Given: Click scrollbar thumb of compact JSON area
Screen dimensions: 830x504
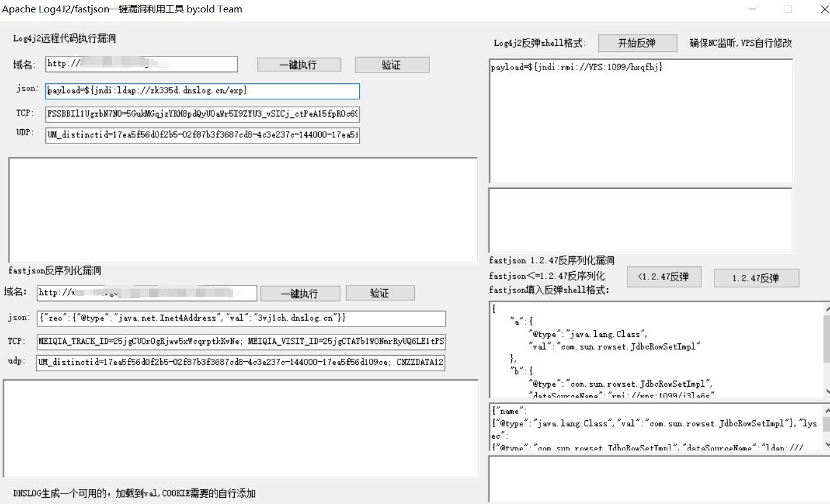Looking at the screenshot, I should tap(826, 424).
